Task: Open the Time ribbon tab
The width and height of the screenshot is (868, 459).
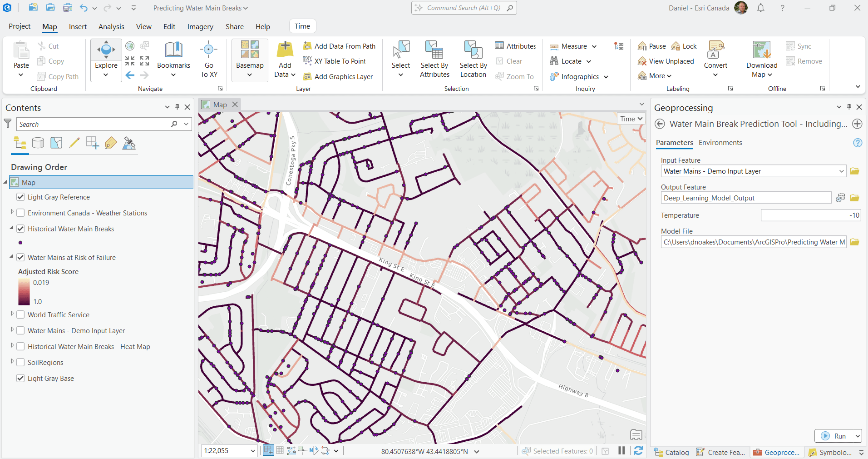Action: point(302,26)
